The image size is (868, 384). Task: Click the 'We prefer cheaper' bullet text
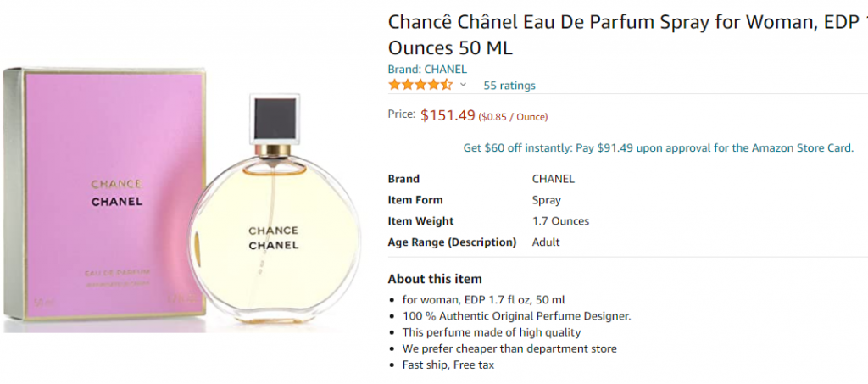pyautogui.click(x=509, y=348)
